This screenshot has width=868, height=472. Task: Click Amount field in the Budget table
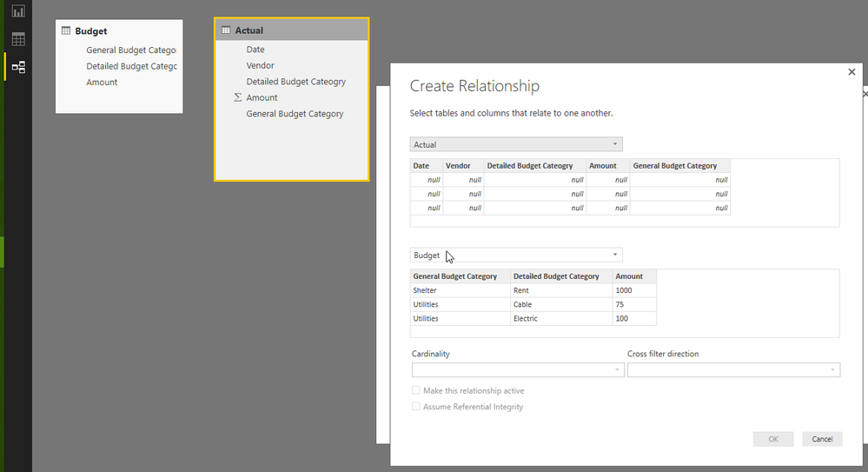coord(102,82)
